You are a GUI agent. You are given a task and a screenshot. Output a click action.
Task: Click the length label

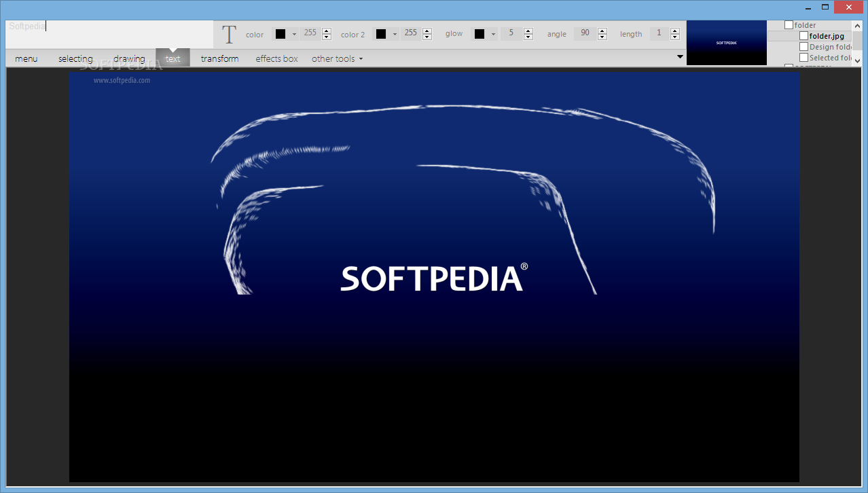click(x=631, y=34)
